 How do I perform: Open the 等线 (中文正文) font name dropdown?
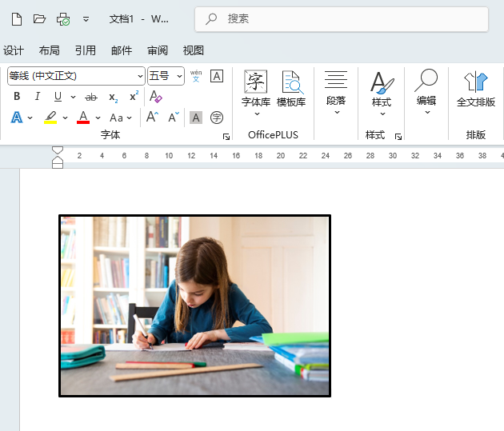(x=140, y=76)
